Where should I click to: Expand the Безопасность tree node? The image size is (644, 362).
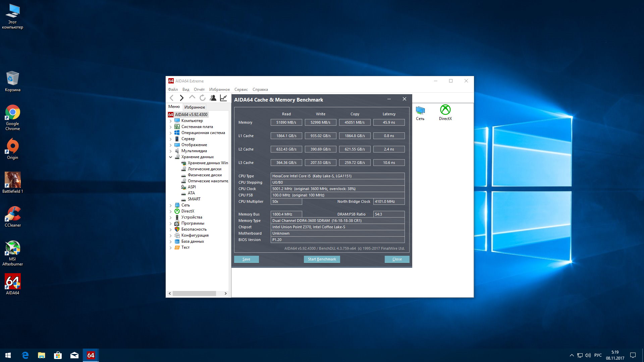(171, 230)
